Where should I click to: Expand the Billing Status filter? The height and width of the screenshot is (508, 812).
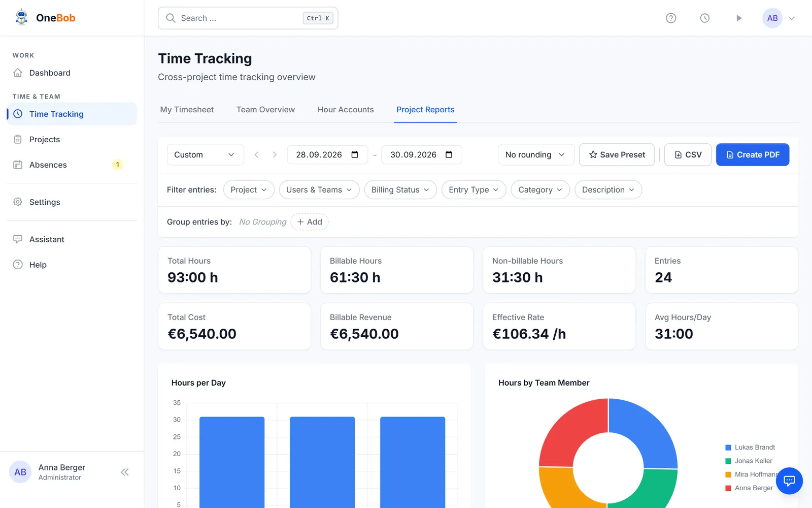[400, 189]
